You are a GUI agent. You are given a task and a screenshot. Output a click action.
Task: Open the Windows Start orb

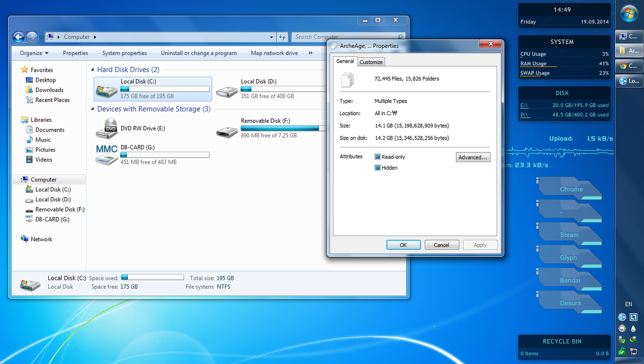[629, 14]
